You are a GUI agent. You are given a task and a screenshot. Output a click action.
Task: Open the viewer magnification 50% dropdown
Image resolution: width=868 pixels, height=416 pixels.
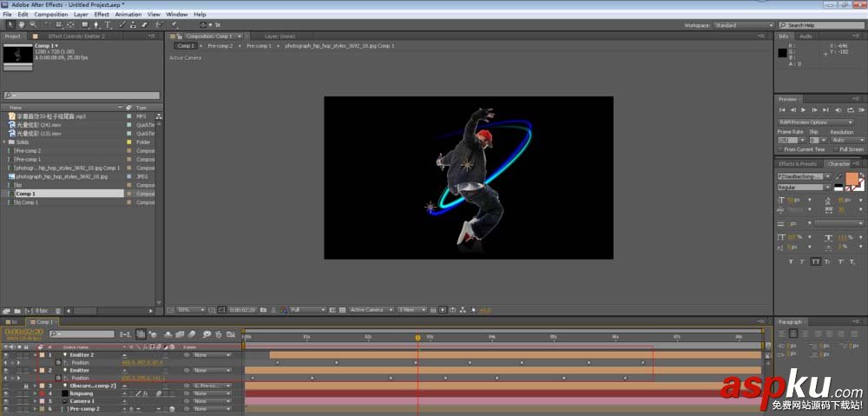coord(190,309)
